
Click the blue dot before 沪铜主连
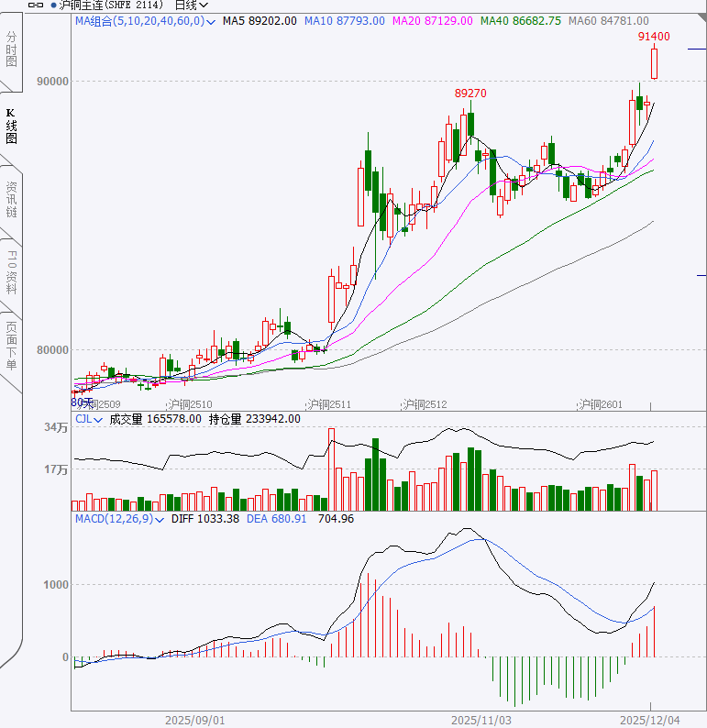[x=52, y=5]
